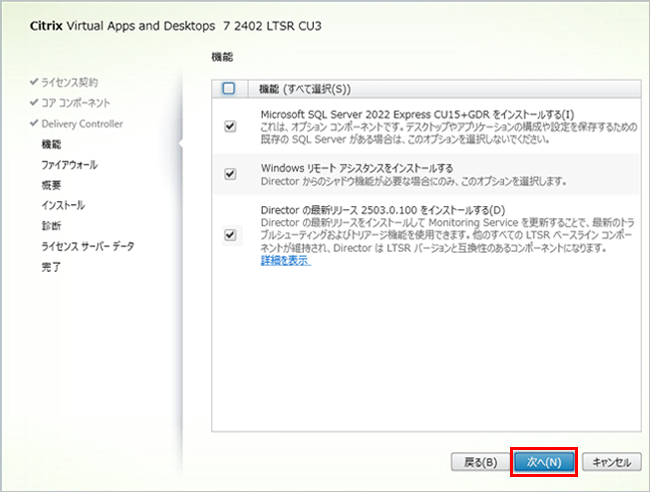Click the checkmark icon beside ライセンス契約
Image resolution: width=650 pixels, height=492 pixels.
tap(34, 81)
